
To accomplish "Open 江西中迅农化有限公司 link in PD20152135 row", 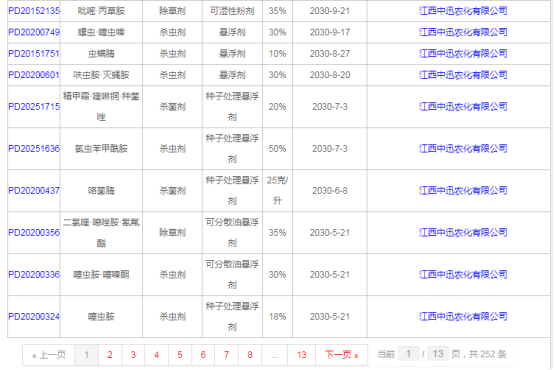I will coord(463,11).
